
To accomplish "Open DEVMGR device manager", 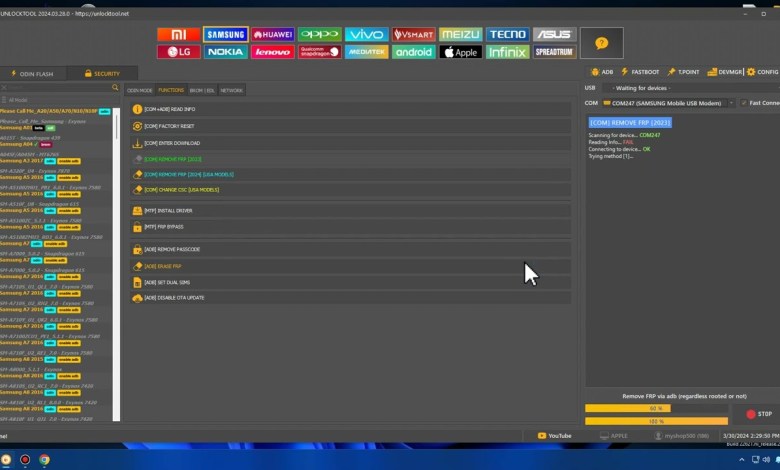I will [725, 72].
